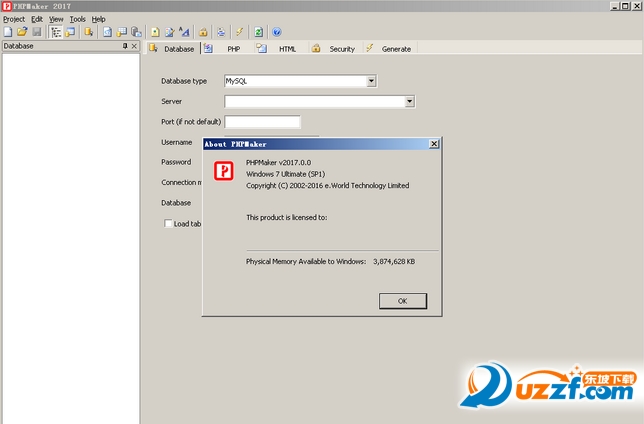Click the Copyright e.World Technology text
The height and width of the screenshot is (424, 644).
point(328,186)
